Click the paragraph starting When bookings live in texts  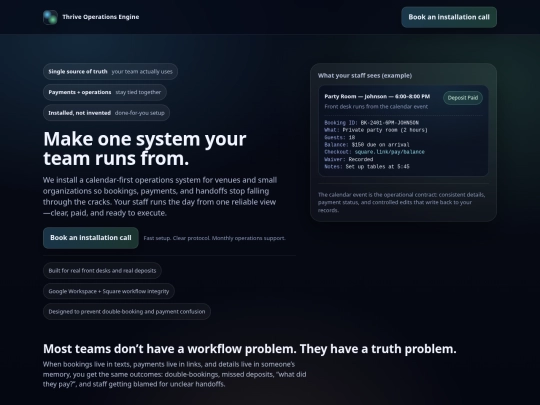pos(175,374)
